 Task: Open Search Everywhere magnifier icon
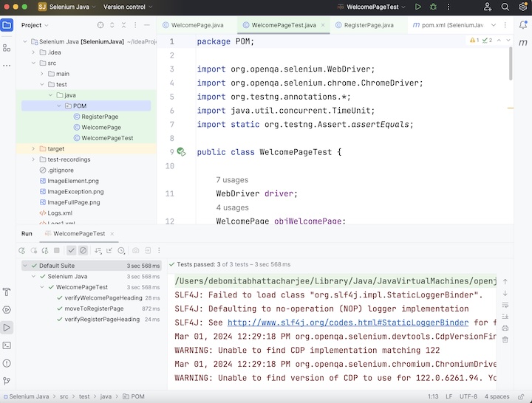point(505,7)
